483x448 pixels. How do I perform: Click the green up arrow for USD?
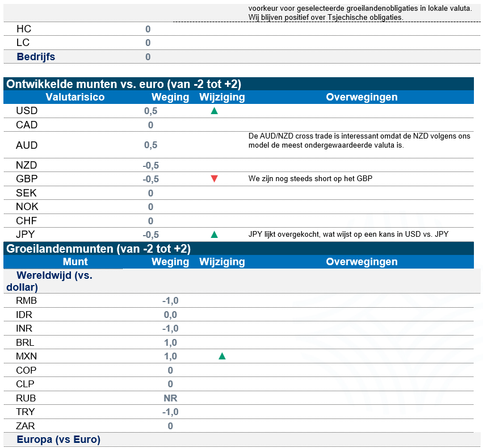tap(214, 111)
